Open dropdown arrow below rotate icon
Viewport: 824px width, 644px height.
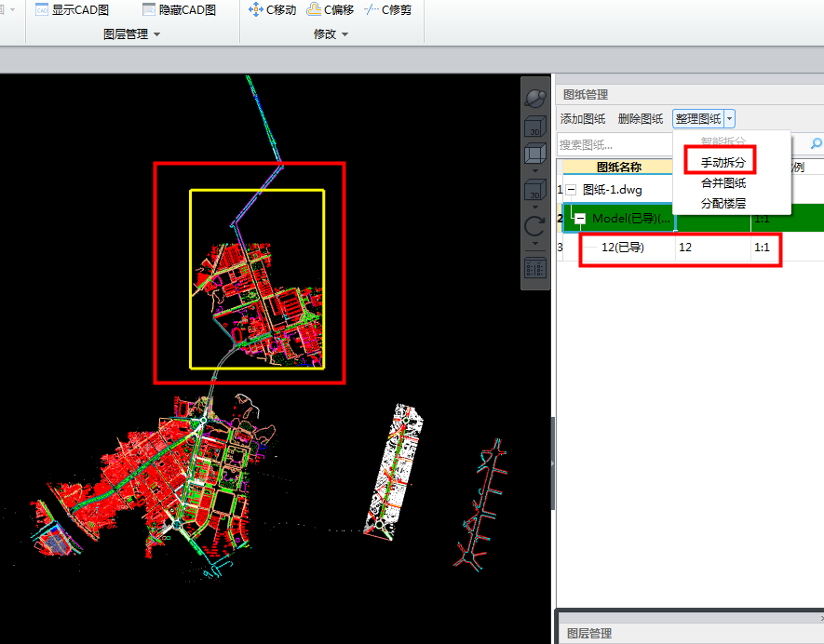(x=535, y=244)
